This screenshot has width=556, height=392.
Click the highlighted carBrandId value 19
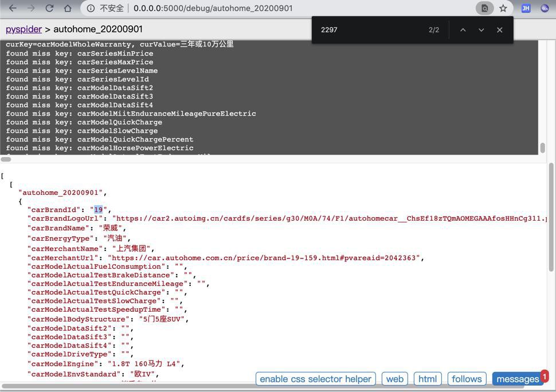click(x=98, y=210)
